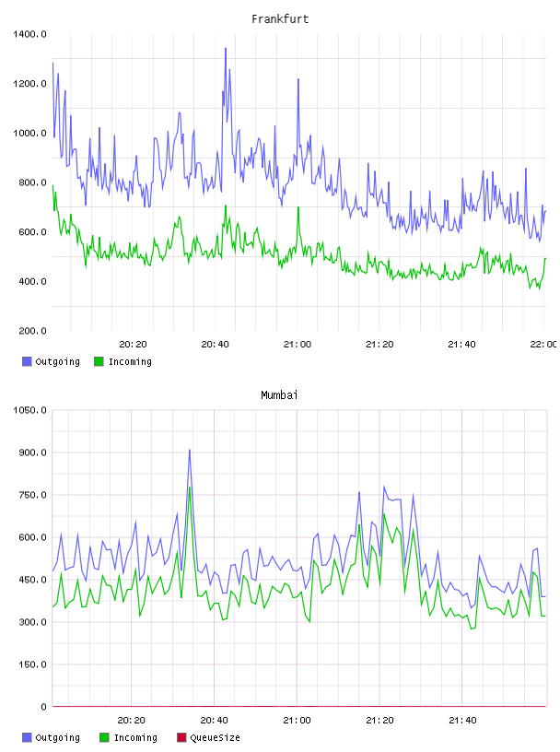The image size is (560, 752).
Task: Click the 300.0 y-axis value on Mumbai chart
Action: [32, 621]
